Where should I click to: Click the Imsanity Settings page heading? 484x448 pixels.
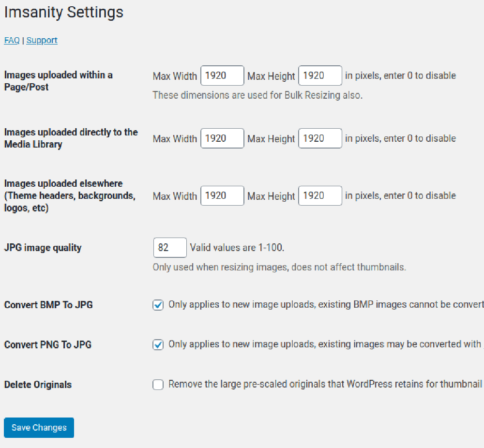pyautogui.click(x=63, y=12)
